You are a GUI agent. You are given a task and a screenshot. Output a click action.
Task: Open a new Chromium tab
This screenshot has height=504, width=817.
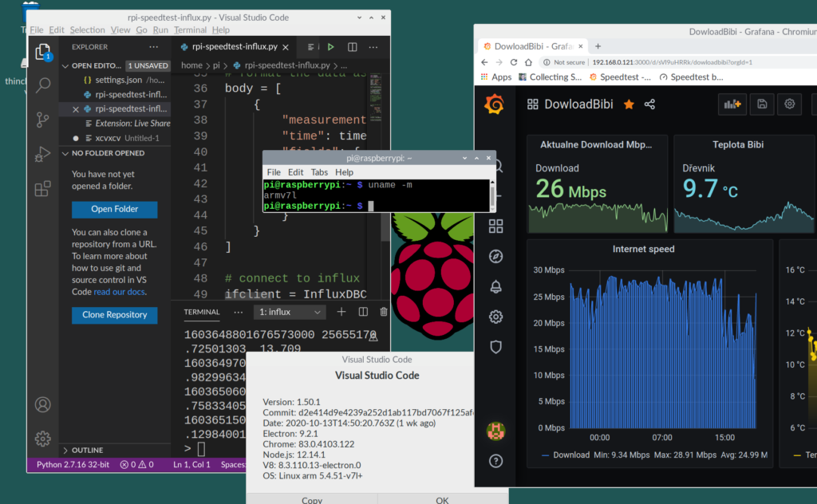pyautogui.click(x=598, y=46)
